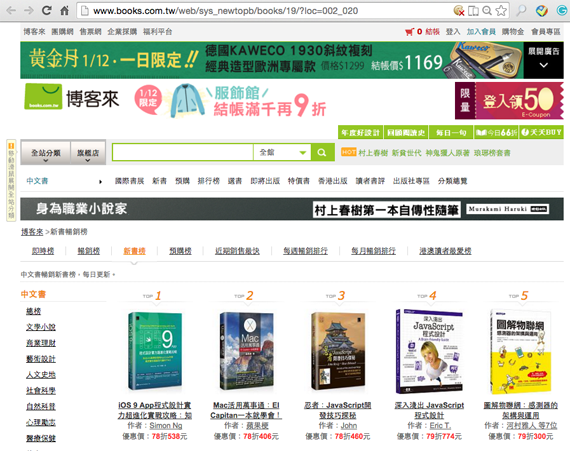Click the 結帳 checkout link
570x451 pixels.
pos(433,32)
